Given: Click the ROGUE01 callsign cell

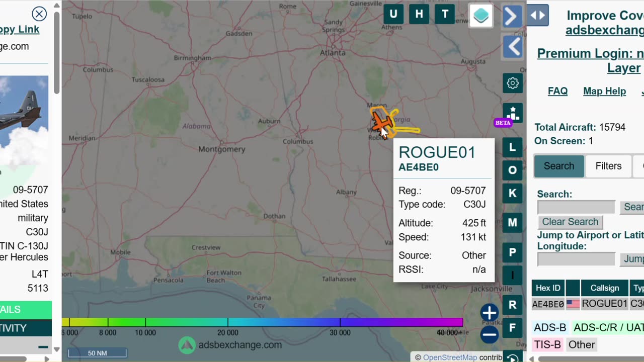Looking at the screenshot, I should tap(604, 304).
